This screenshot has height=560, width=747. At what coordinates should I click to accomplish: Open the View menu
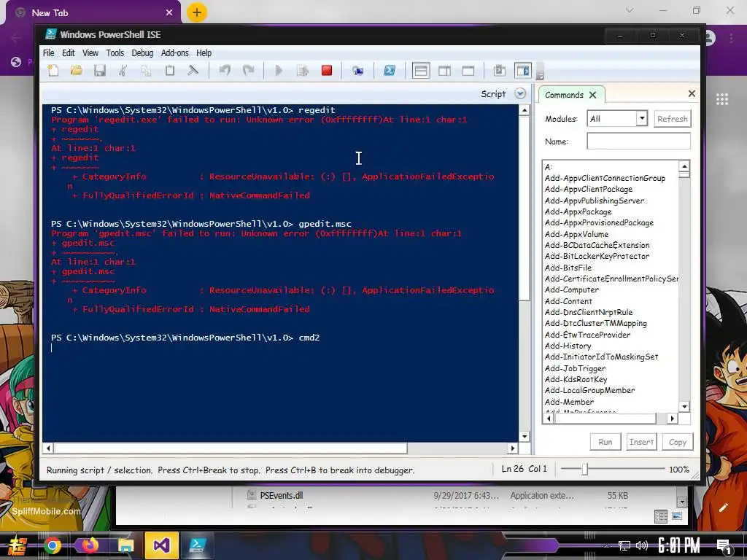(x=90, y=52)
